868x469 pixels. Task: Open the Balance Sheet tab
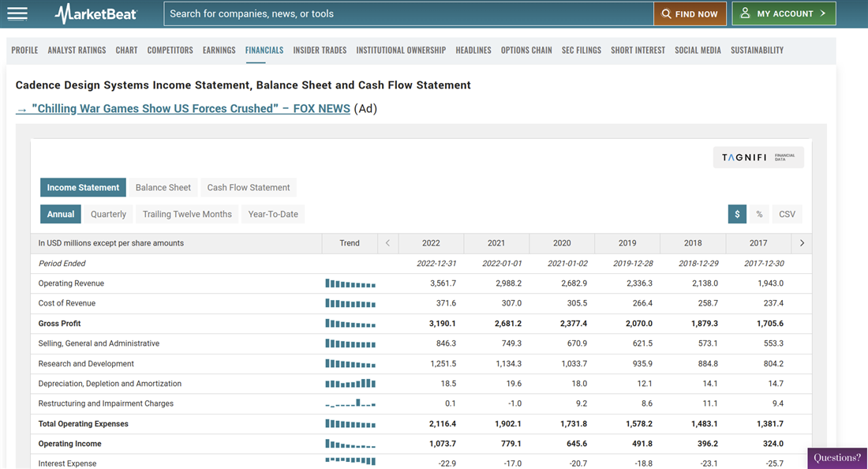[x=163, y=187]
